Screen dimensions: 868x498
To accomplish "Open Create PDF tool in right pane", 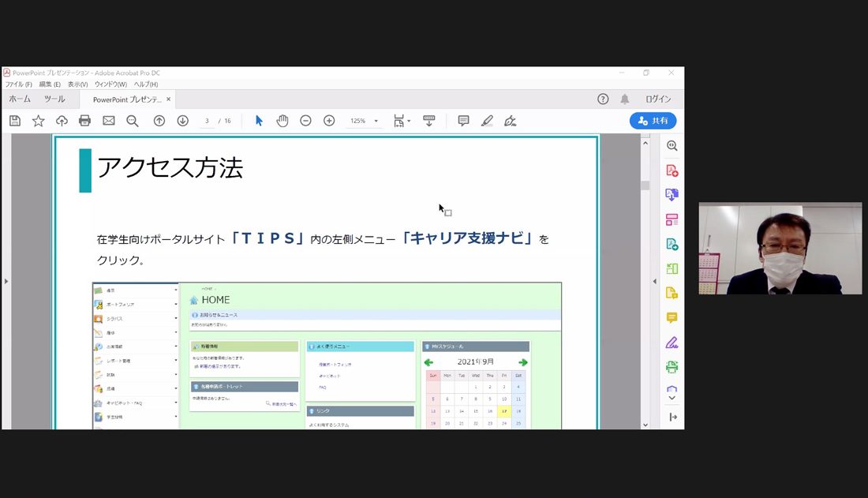I will [x=672, y=170].
